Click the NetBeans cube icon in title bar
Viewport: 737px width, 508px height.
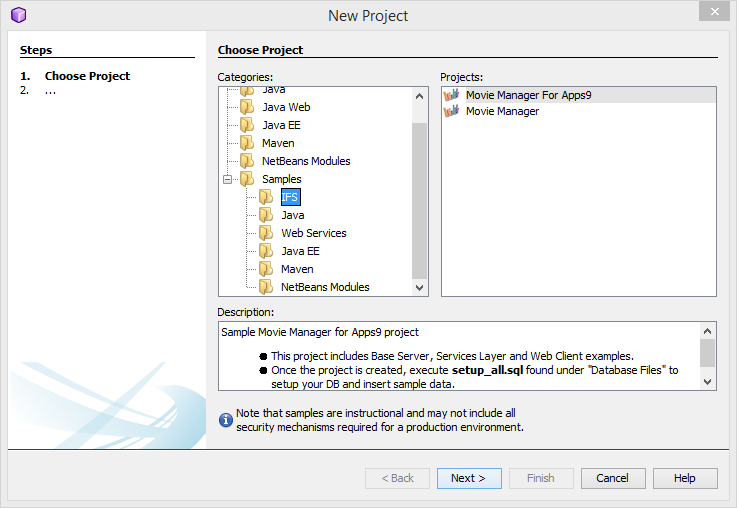pyautogui.click(x=18, y=15)
